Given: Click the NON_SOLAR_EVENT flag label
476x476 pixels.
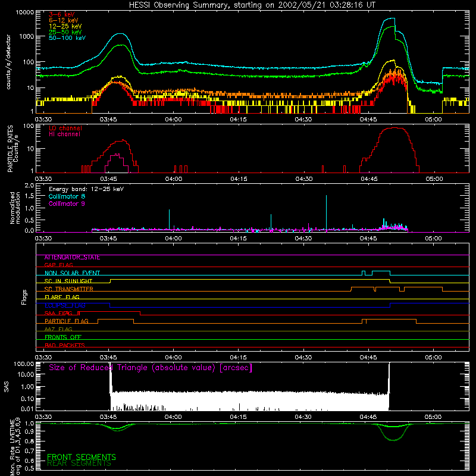Looking at the screenshot, I should (72, 273).
